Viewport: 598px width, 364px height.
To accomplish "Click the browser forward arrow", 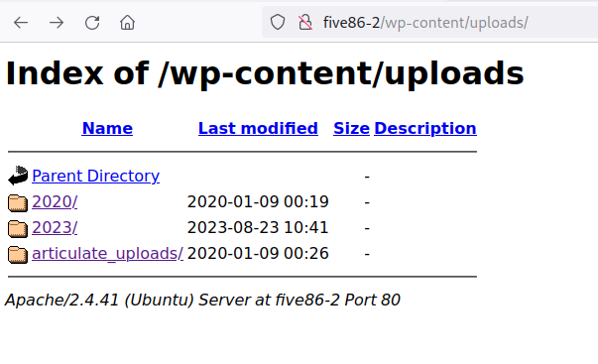I will [x=57, y=23].
